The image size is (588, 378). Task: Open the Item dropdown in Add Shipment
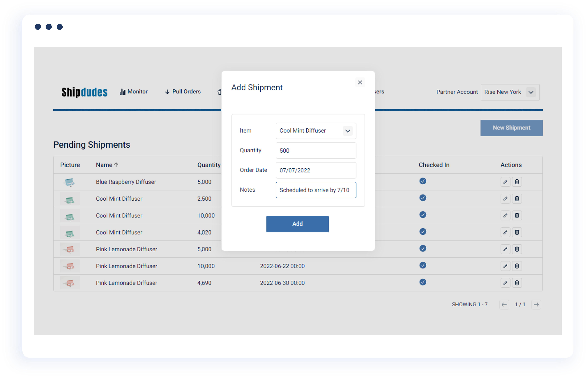pyautogui.click(x=348, y=131)
